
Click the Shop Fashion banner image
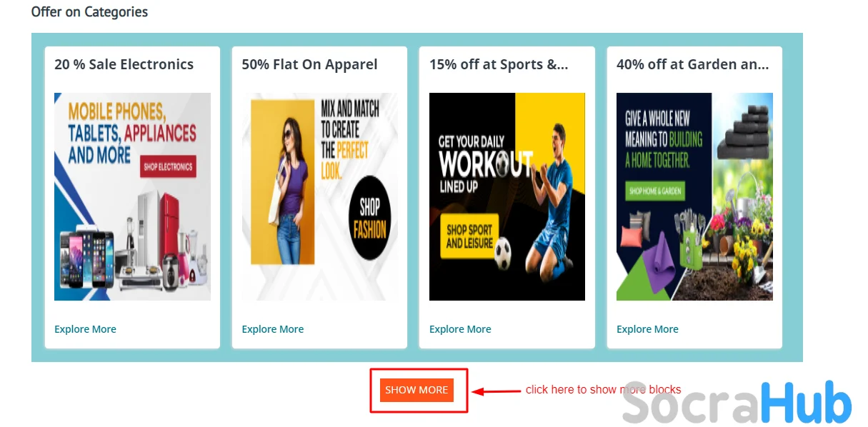320,196
